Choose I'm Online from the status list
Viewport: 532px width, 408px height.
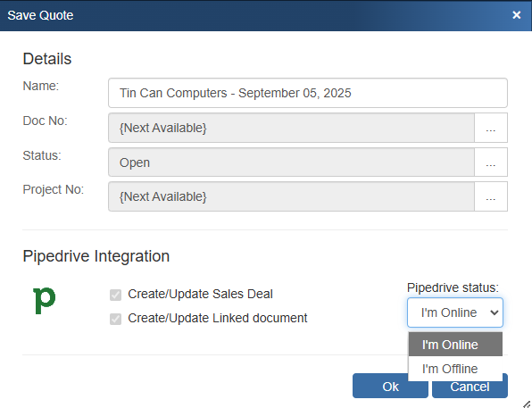(x=455, y=345)
